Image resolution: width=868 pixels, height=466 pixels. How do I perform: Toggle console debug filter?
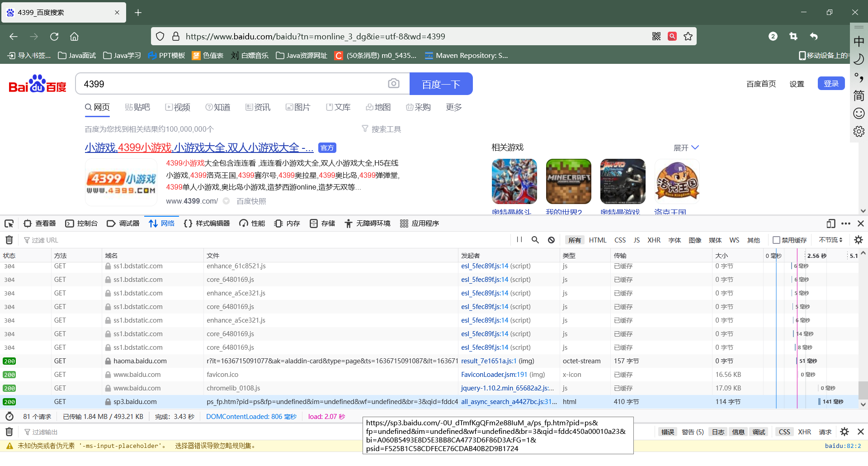759,432
